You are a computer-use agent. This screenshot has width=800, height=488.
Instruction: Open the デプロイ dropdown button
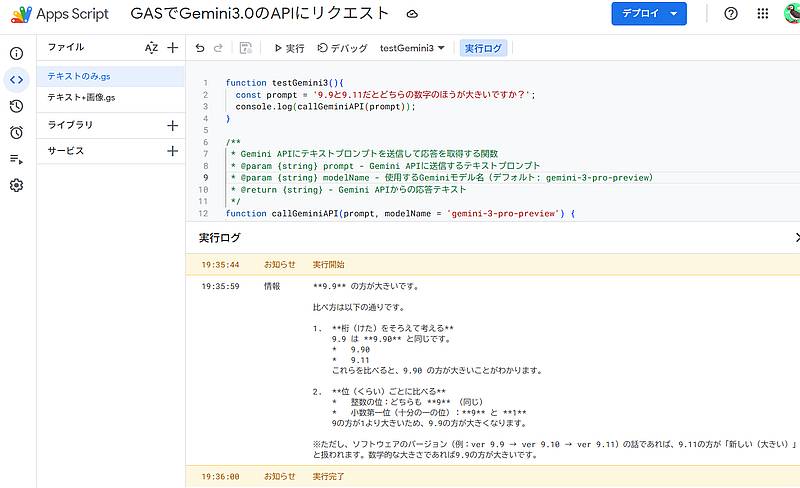coord(649,14)
